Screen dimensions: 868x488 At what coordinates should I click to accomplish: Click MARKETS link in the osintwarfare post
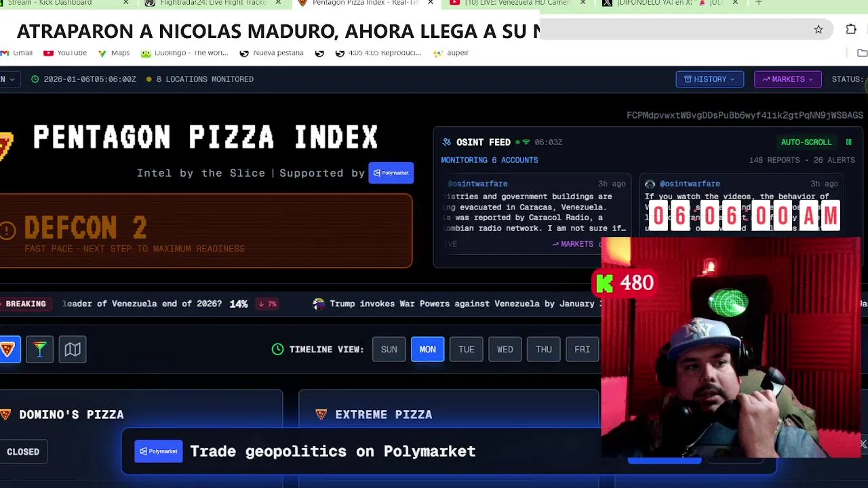pyautogui.click(x=573, y=244)
